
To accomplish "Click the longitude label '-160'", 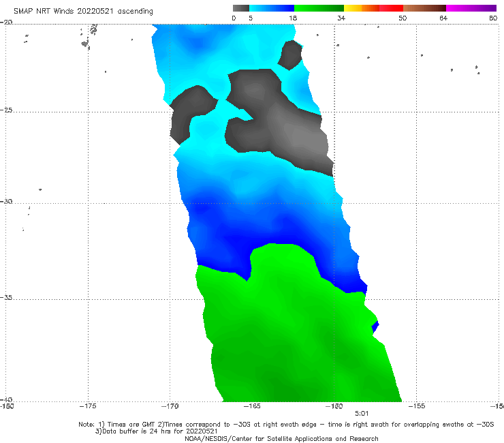I will coord(334,406).
